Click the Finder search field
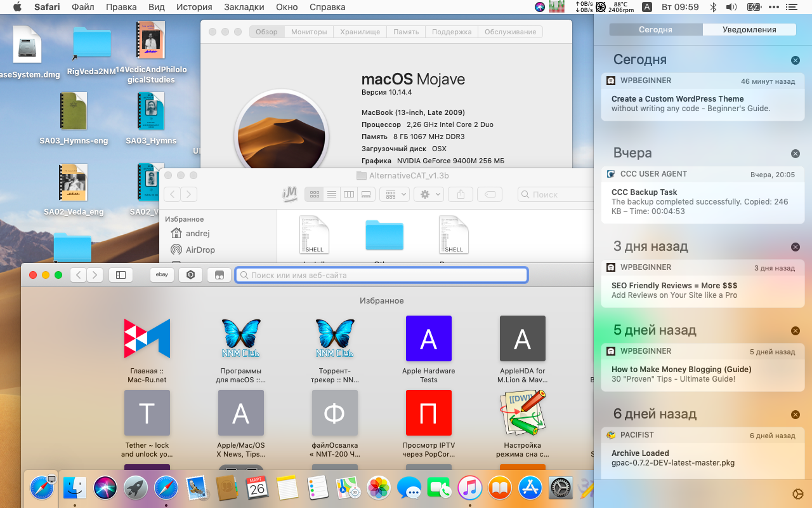Viewport: 812px width, 508px height. [556, 194]
